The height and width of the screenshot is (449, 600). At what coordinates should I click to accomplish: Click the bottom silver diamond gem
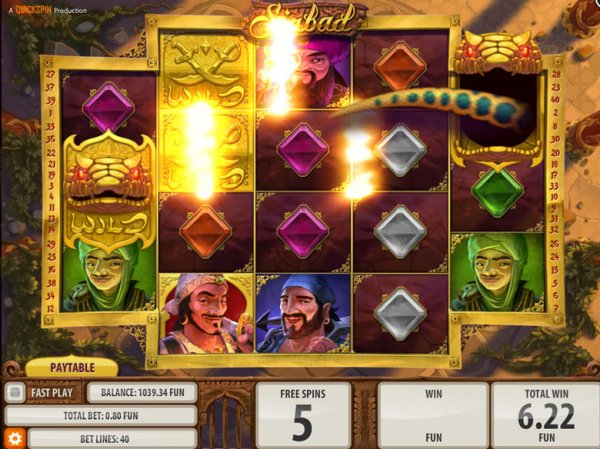[x=400, y=314]
